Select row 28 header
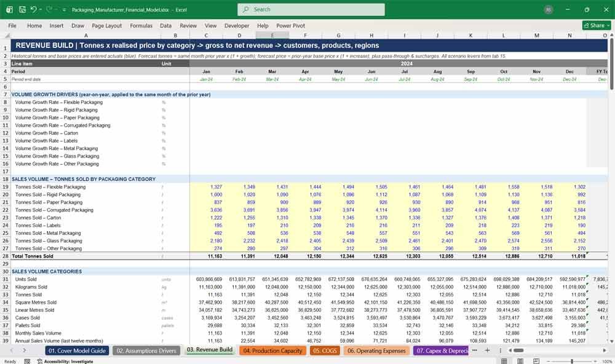Screen dimensions: 615x364 pos(6,256)
